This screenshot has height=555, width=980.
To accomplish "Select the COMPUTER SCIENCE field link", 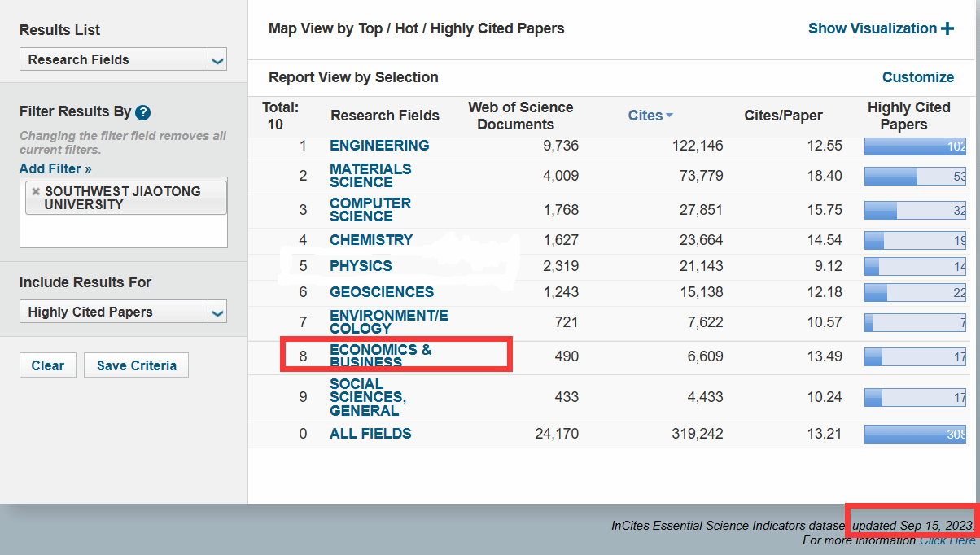I will tap(370, 209).
